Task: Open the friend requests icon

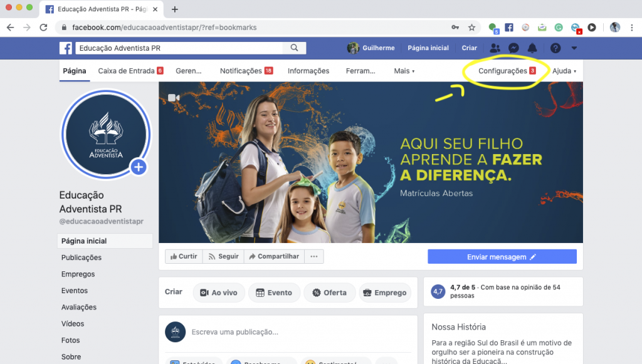Action: click(x=495, y=48)
